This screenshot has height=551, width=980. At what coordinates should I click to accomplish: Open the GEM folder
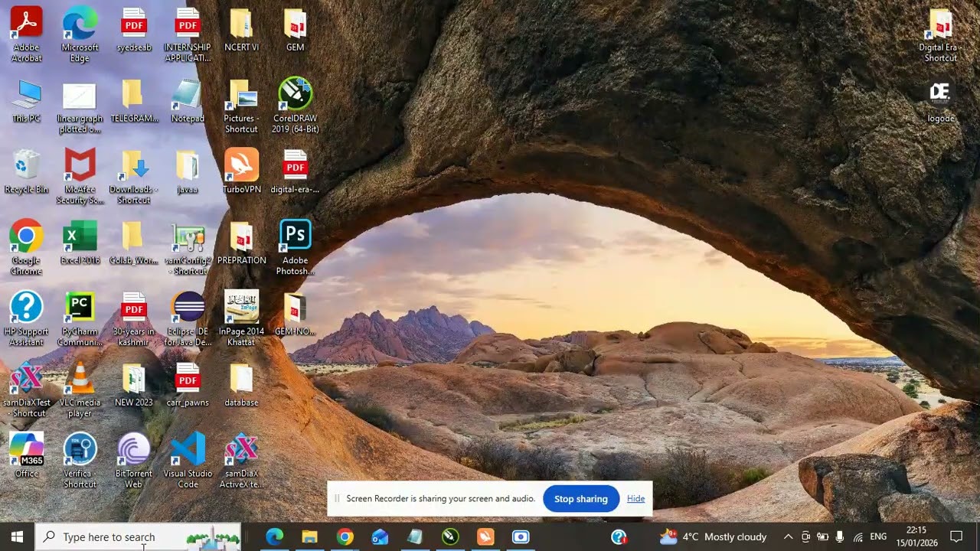tap(295, 31)
